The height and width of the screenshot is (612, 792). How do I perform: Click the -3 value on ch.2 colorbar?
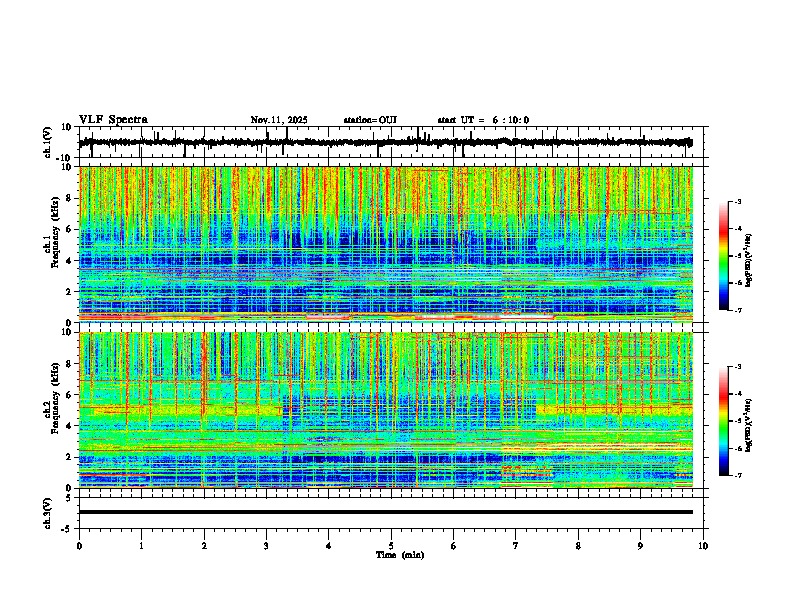coord(737,367)
